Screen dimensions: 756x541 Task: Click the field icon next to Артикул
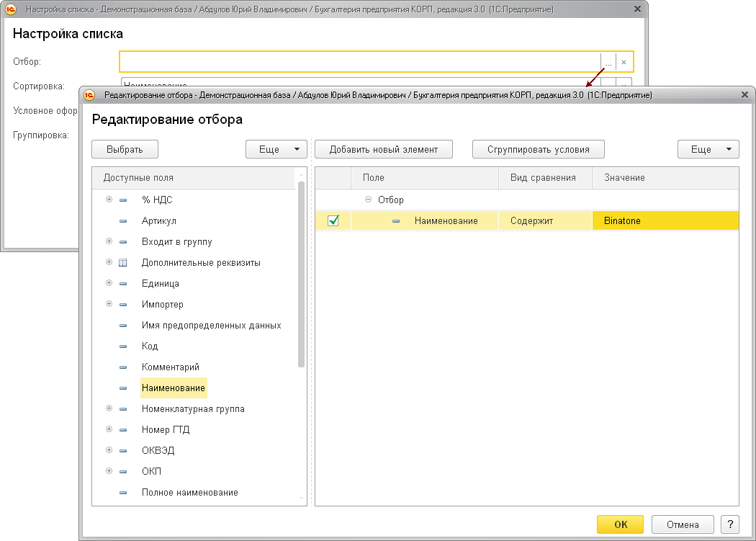pyautogui.click(x=123, y=221)
